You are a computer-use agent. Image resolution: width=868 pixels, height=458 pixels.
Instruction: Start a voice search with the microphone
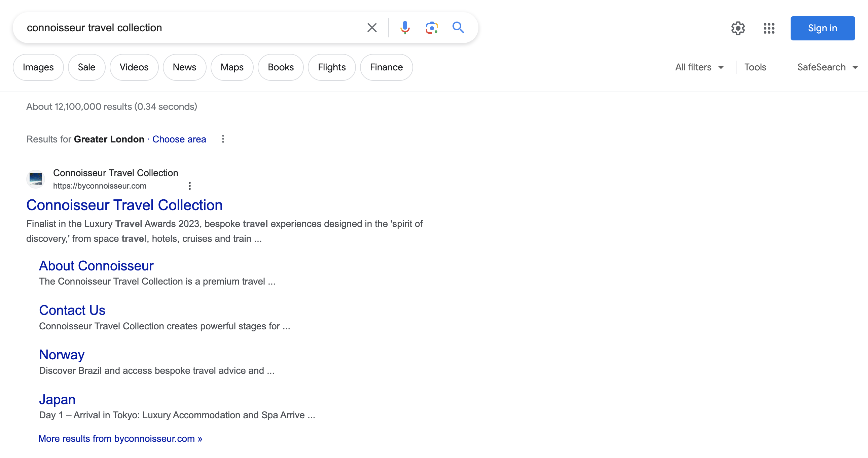pyautogui.click(x=405, y=28)
